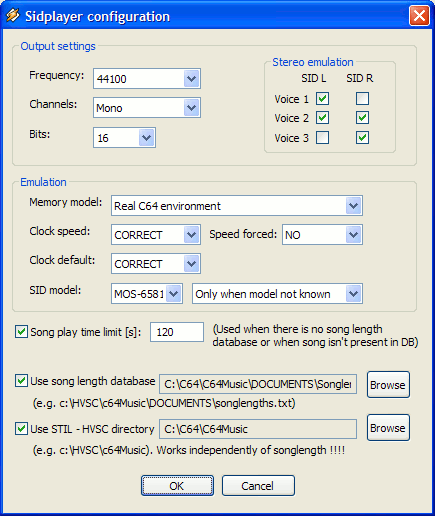Screen dimensions: 435x516
Task: Open the Clock speed dropdown
Action: pyautogui.click(x=156, y=235)
